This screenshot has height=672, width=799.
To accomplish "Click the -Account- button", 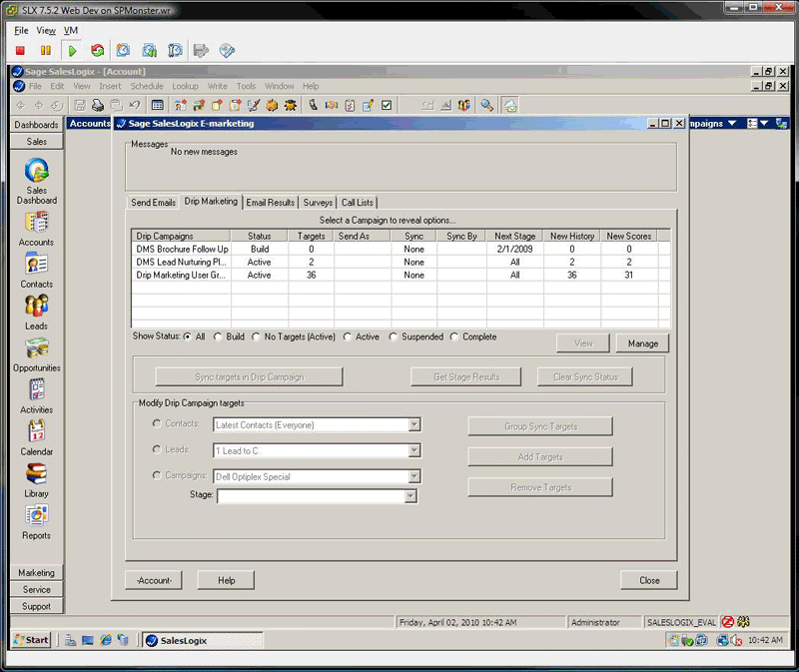I will [x=154, y=580].
